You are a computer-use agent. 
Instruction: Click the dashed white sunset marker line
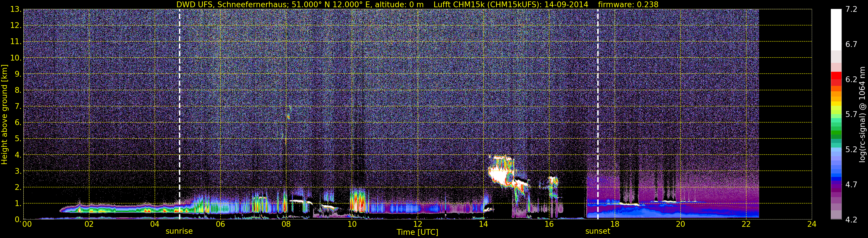coord(598,114)
